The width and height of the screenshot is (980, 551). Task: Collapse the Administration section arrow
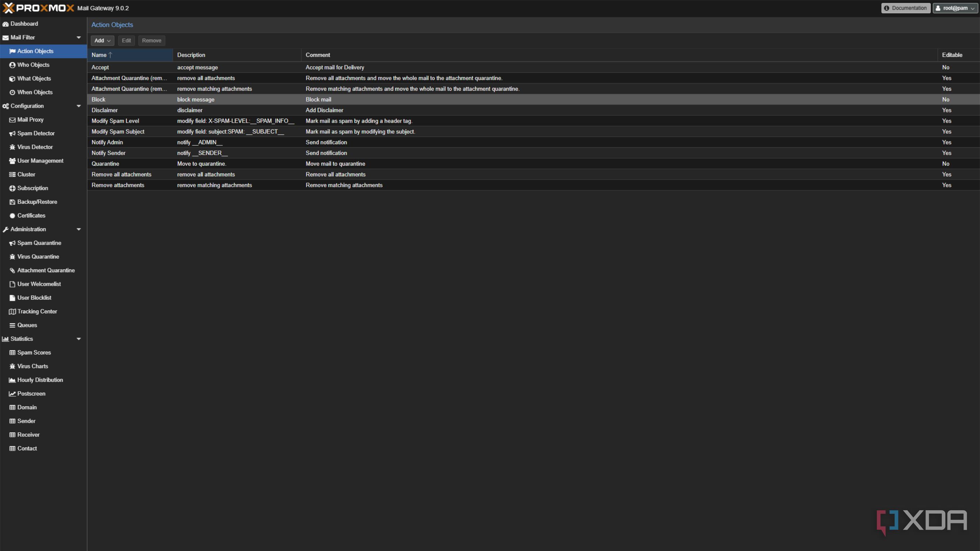point(79,229)
